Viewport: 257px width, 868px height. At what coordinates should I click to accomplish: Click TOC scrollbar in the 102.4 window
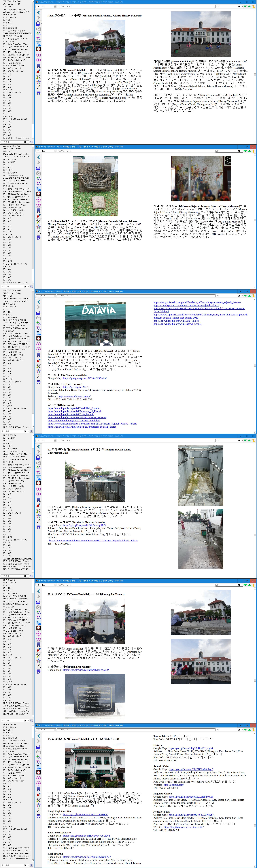click(x=33, y=359)
